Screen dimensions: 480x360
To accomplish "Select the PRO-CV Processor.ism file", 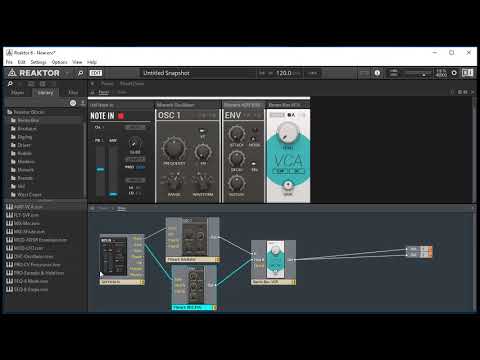I will pos(37,265).
